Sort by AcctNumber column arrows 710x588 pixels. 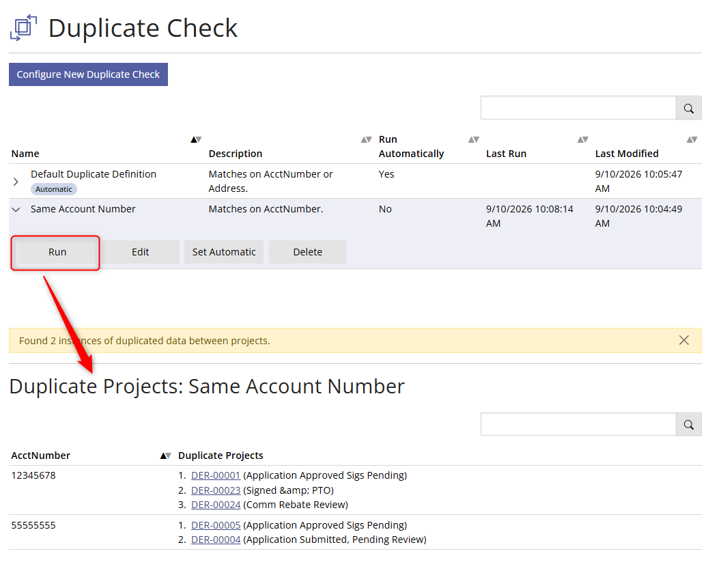click(166, 456)
